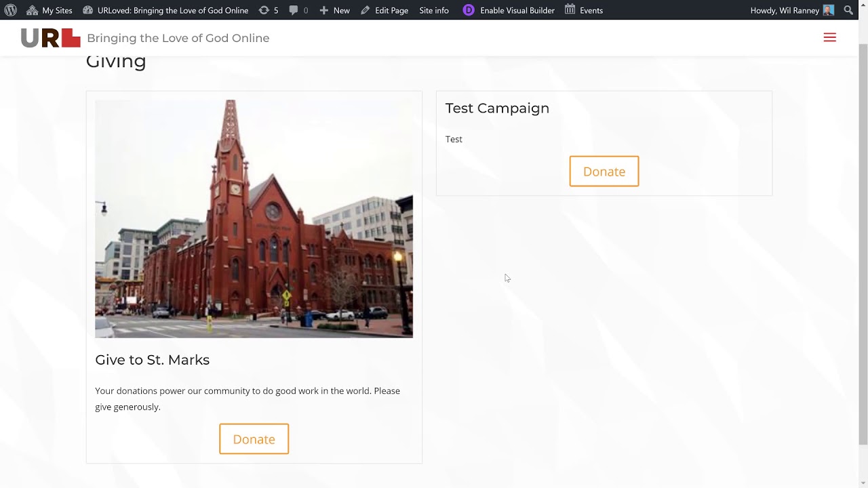Click the plus icon beside New
The image size is (868, 488).
323,10
